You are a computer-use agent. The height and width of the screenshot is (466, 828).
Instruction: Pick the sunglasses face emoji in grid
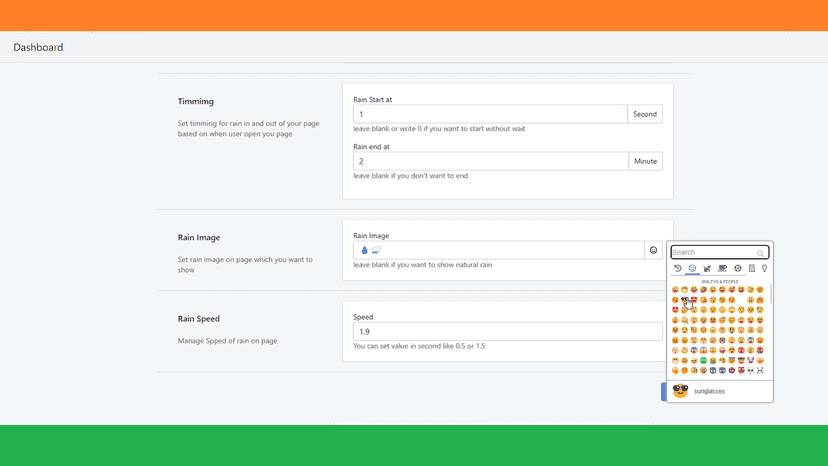pos(684,300)
